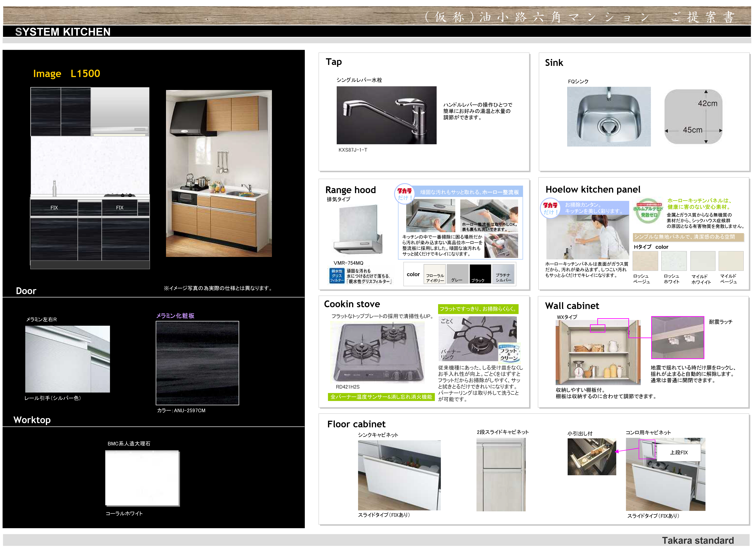Screen dimensions: 756x551
Task: Open the シンクキャビネット slide drawer photo
Action: pos(399,475)
